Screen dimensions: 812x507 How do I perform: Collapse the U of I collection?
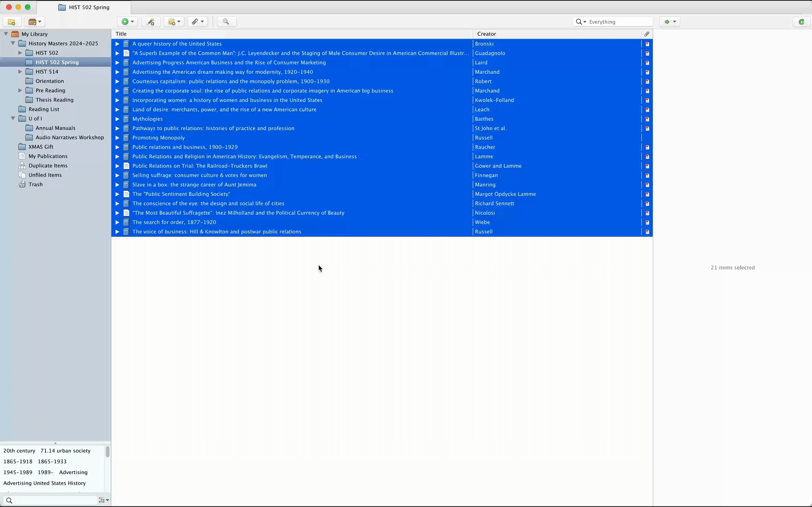tap(13, 118)
